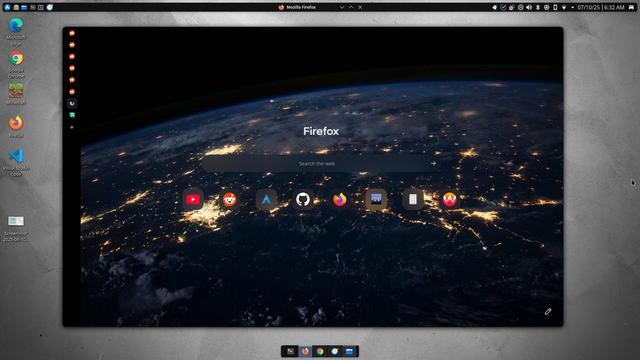Viewport: 640px width, 360px height.
Task: Open the blue window app in dock
Action: (x=349, y=351)
